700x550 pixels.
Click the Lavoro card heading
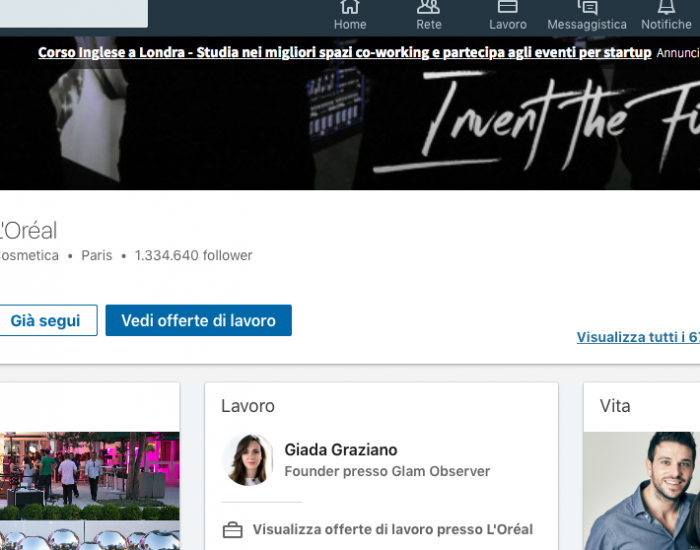point(248,406)
